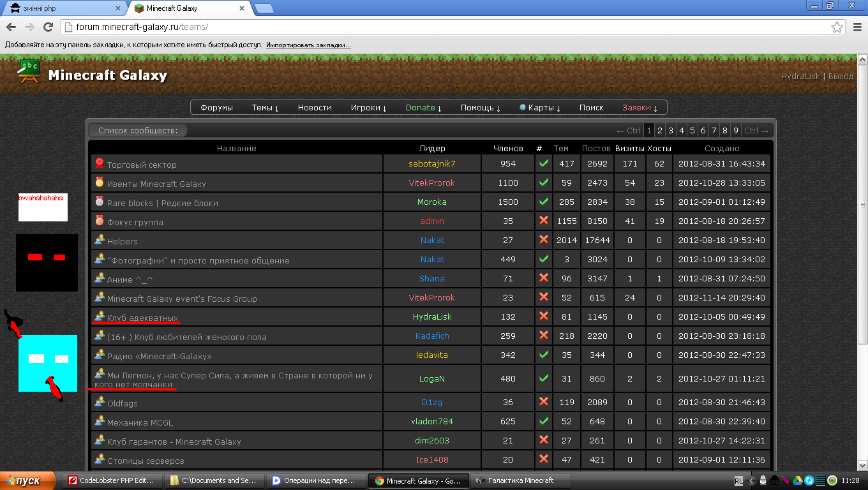Click the blue sync arrows tray icon

tap(809, 480)
